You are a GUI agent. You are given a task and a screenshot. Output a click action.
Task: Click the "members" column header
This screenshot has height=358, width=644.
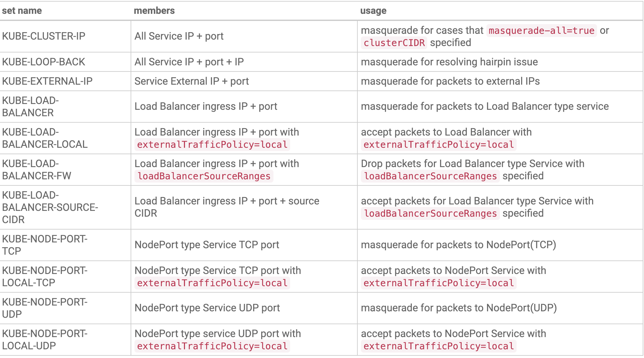(x=154, y=11)
